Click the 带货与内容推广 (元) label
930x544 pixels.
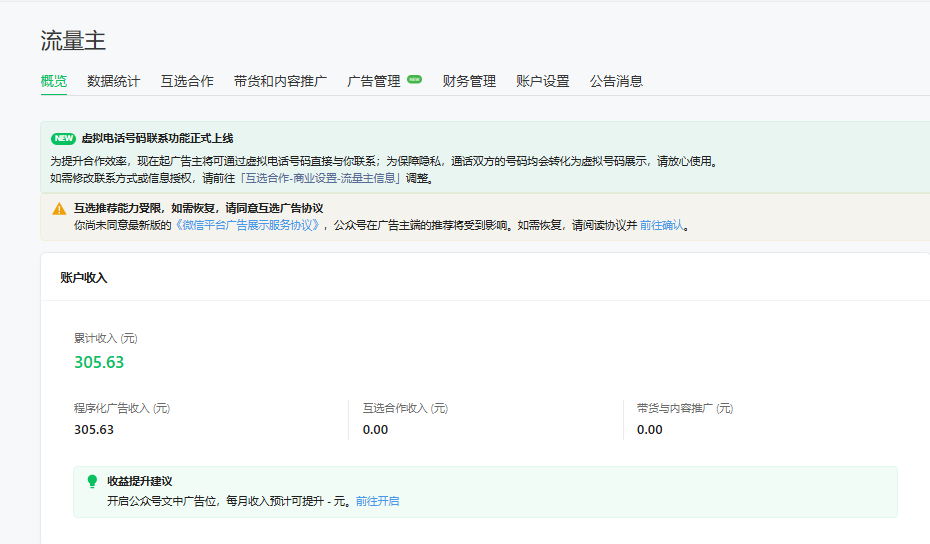685,408
